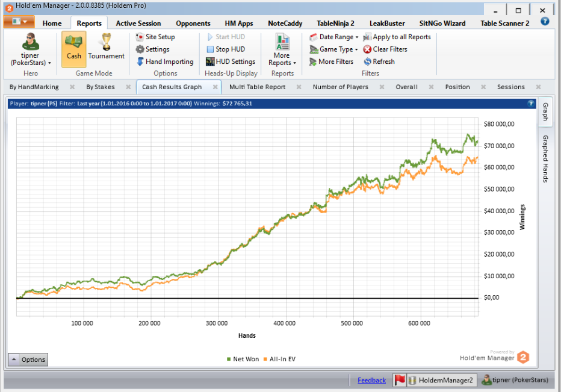Click the red flag status icon
This screenshot has height=392, width=561.
coord(400,380)
